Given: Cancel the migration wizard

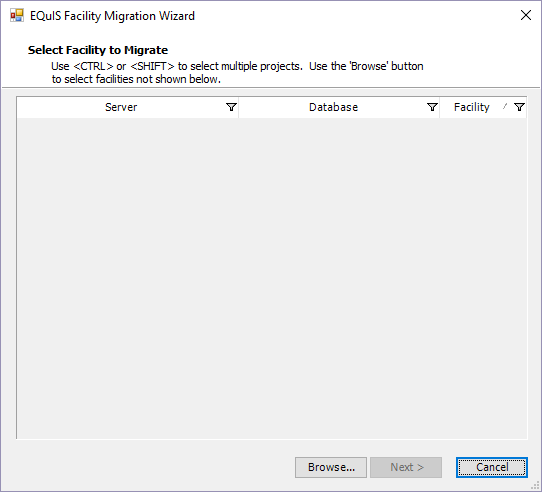Looking at the screenshot, I should (492, 467).
